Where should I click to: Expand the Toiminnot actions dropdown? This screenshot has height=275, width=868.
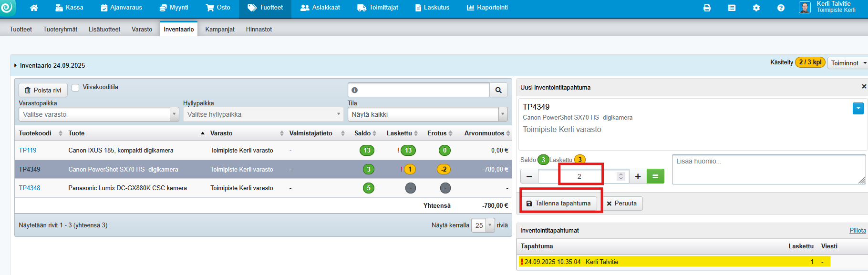tap(848, 63)
